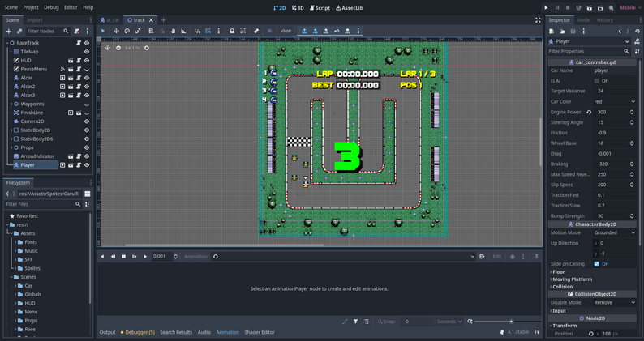Stop the running project
Image resolution: width=644 pixels, height=341 pixels.
tap(568, 8)
